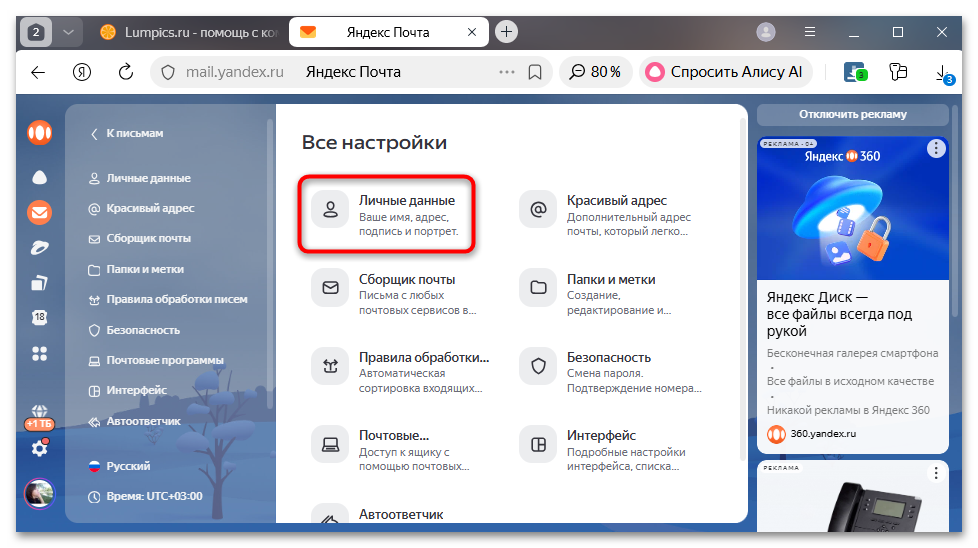Open Личные данные in left menu

tap(140, 178)
